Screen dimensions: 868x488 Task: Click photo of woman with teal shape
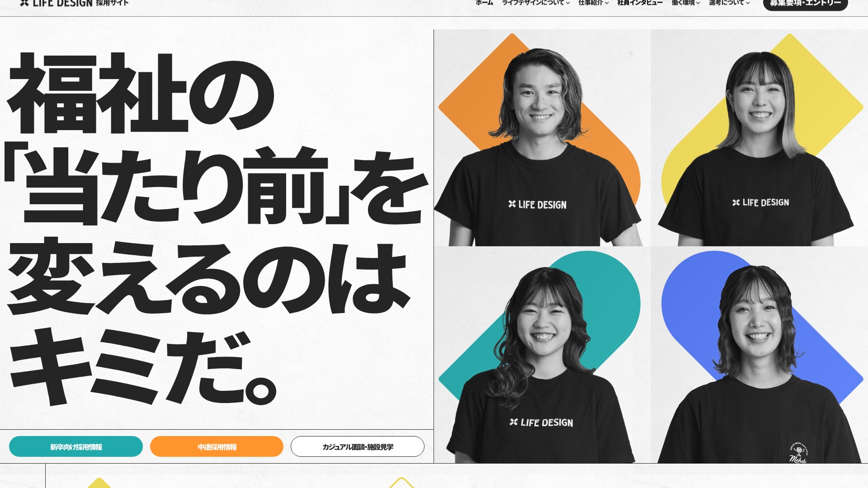pos(542,355)
